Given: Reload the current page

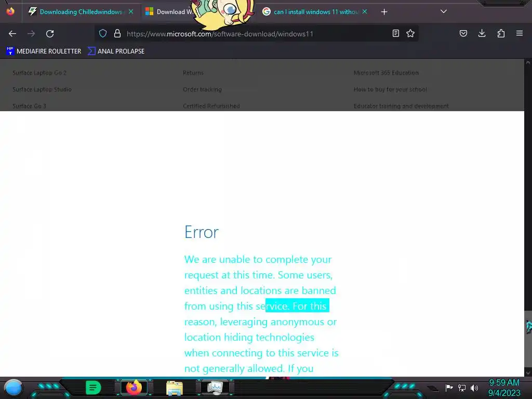Looking at the screenshot, I should 50,34.
